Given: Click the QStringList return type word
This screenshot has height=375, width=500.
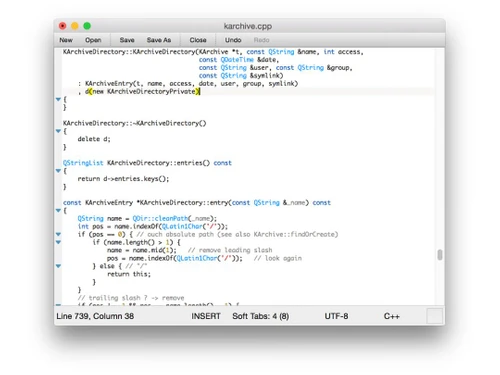Looking at the screenshot, I should 83,163.
